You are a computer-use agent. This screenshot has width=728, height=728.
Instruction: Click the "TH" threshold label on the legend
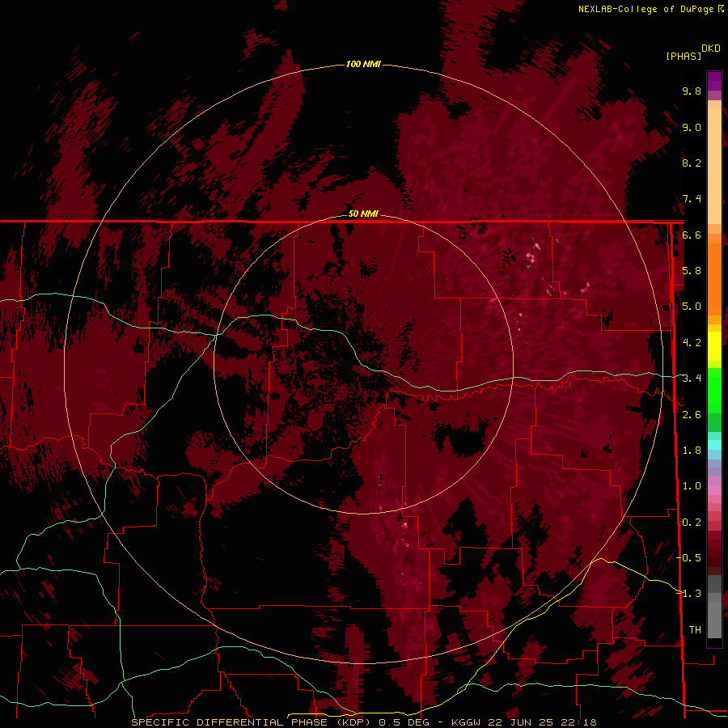(x=695, y=630)
